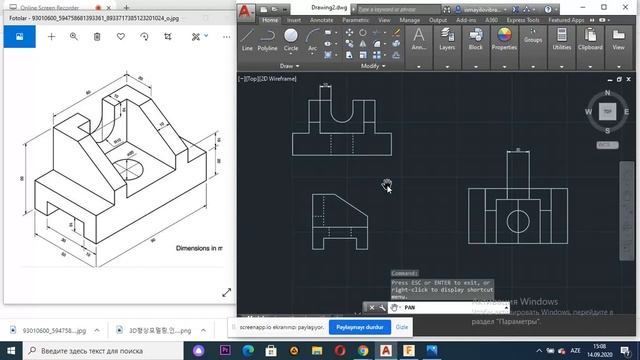Expand options for 93010600 jpg download
The width and height of the screenshot is (640, 360).
point(97,330)
